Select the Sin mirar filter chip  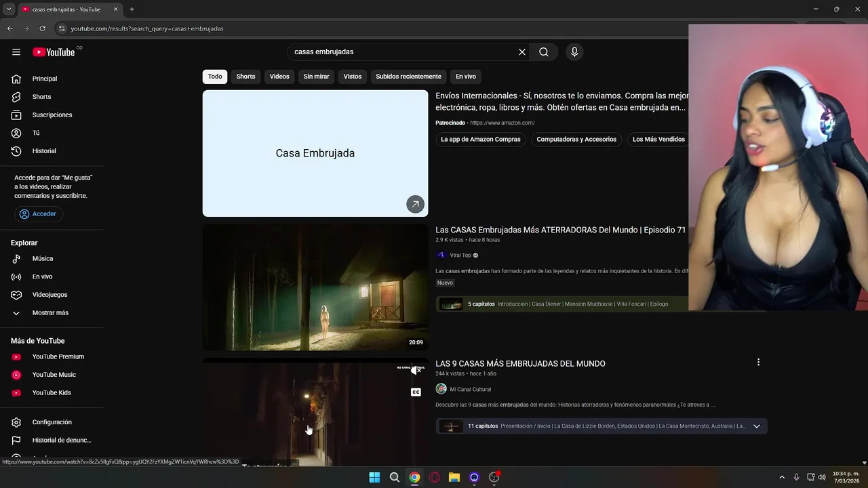point(316,77)
